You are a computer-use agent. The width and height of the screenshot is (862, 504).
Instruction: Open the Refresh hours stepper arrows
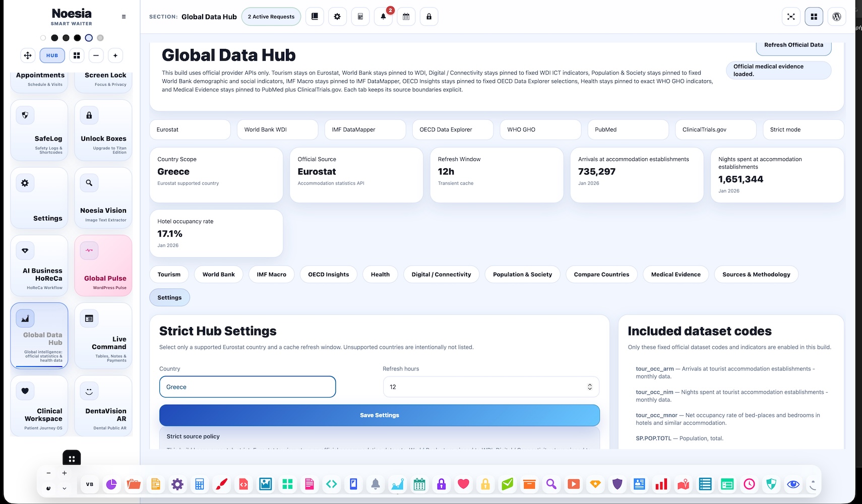(x=589, y=387)
